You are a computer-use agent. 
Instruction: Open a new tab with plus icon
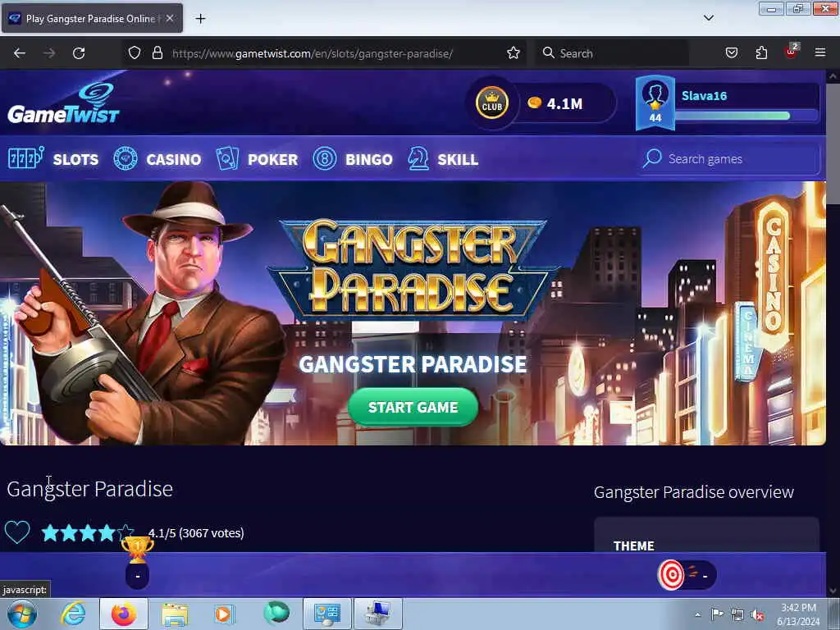point(200,19)
